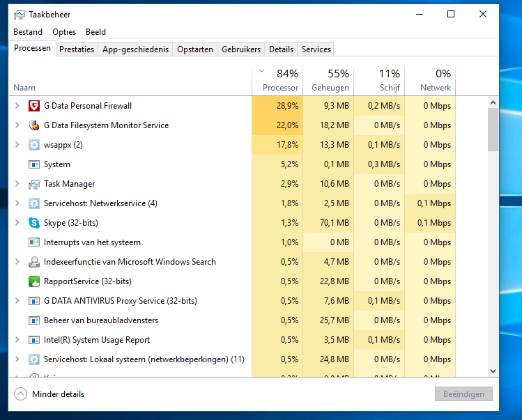Select the RapportService (32-bits) row text
Screen dimensions: 522x420
[x=88, y=281]
